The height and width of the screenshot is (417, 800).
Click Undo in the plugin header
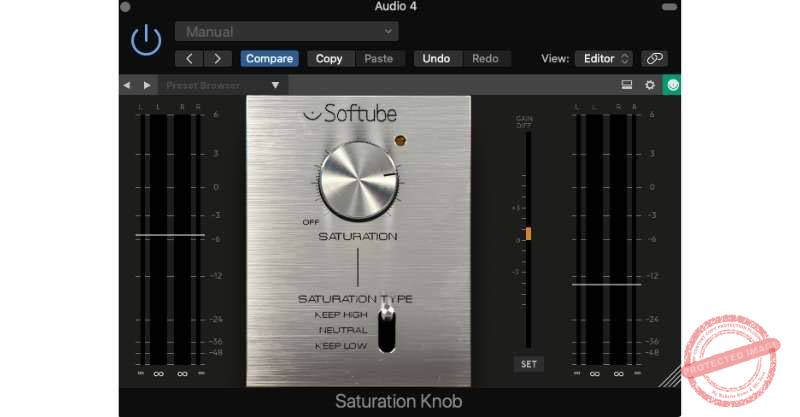436,59
